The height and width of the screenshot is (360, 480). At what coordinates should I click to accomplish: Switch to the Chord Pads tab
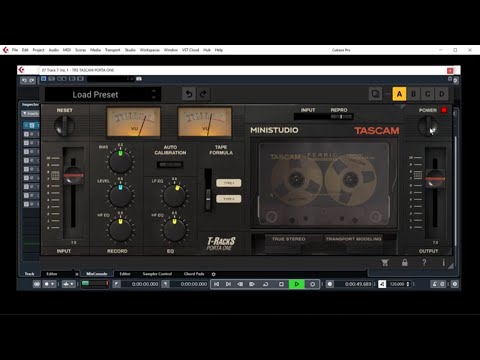(x=194, y=274)
